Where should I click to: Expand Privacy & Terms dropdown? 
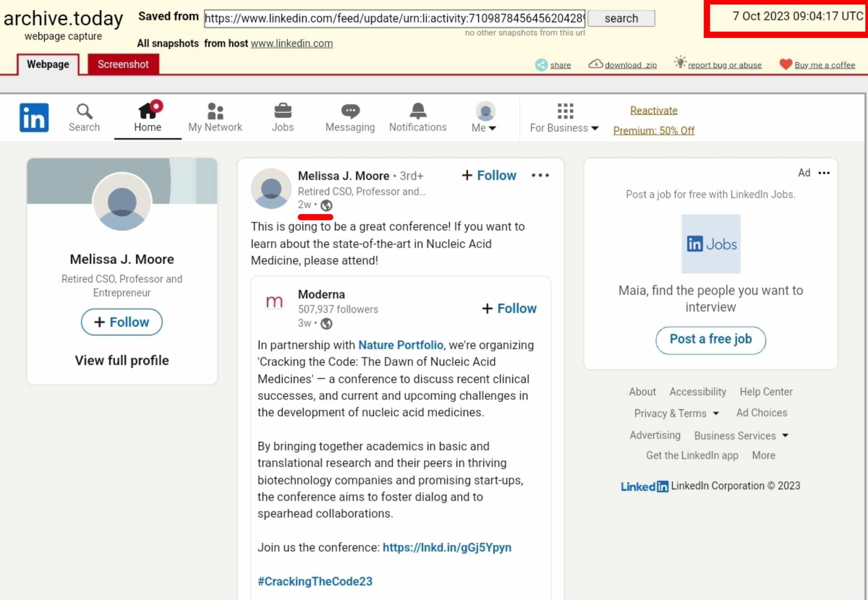coord(676,413)
